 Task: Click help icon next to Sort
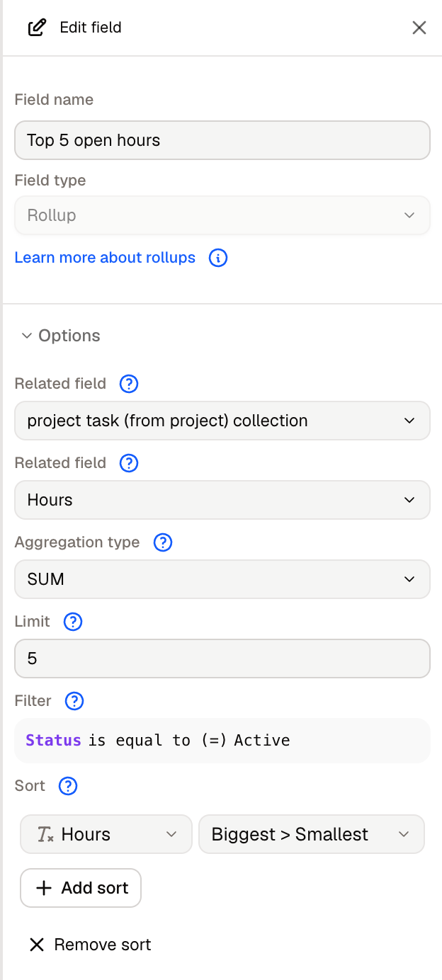[x=68, y=786]
